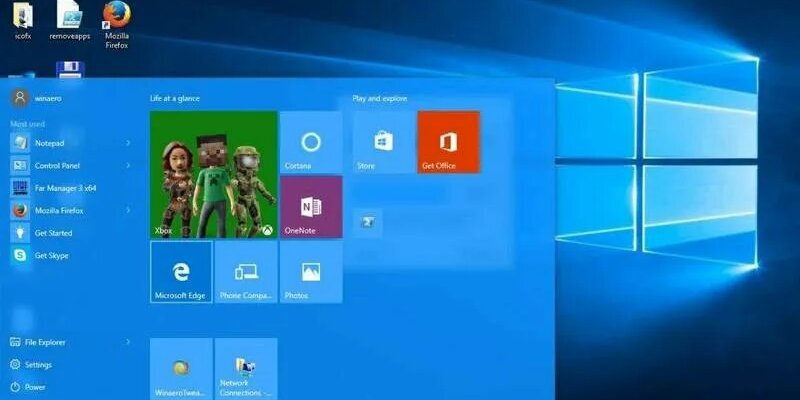Viewport: 800px width, 400px height.
Task: Open the Photos tile
Action: (311, 272)
